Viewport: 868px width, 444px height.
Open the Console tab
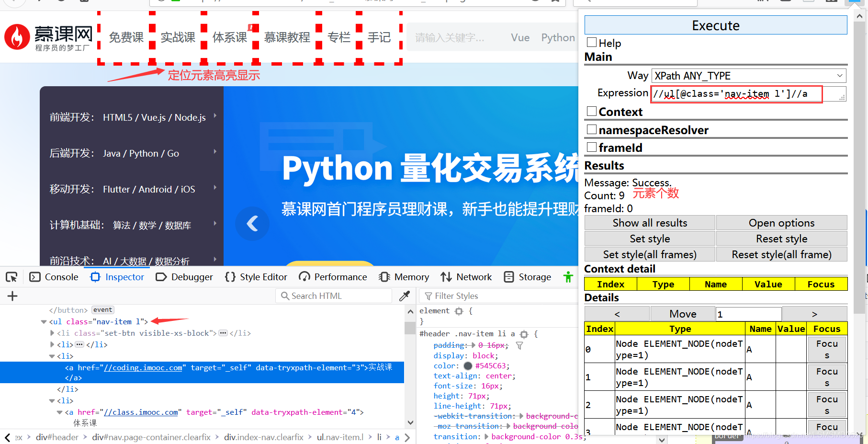(x=54, y=277)
